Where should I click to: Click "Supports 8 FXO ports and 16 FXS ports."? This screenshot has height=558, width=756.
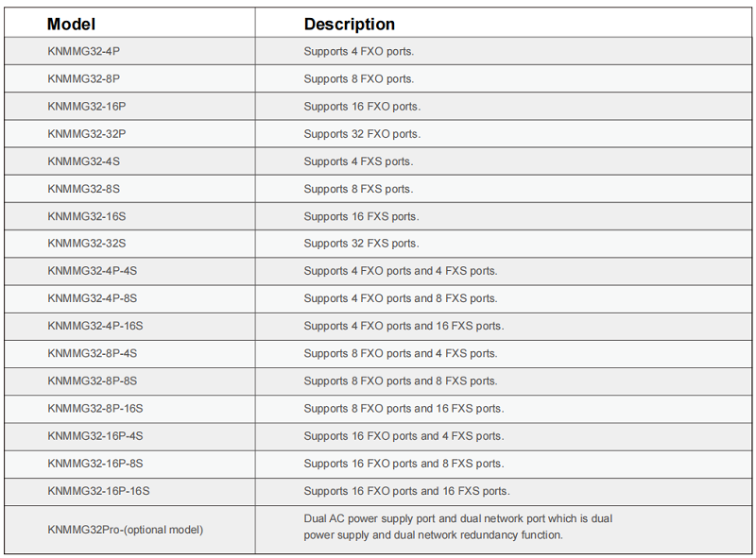(x=404, y=408)
